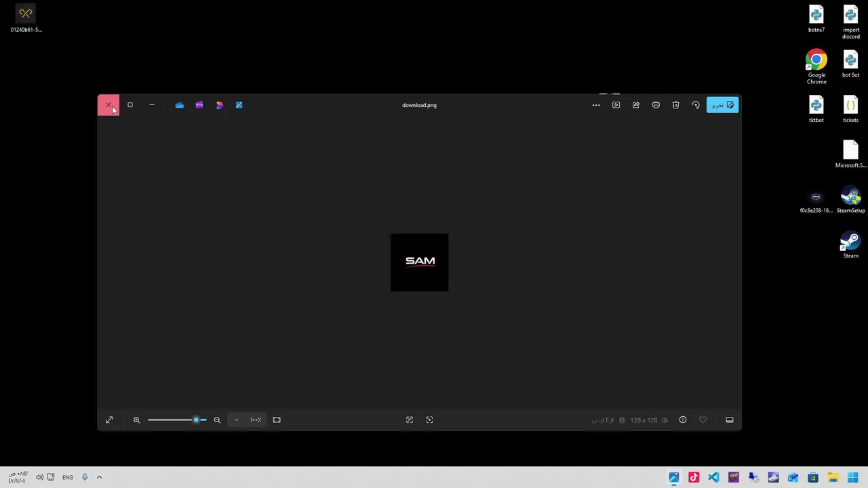Print the image using the printer icon
The width and height of the screenshot is (868, 488).
656,105
